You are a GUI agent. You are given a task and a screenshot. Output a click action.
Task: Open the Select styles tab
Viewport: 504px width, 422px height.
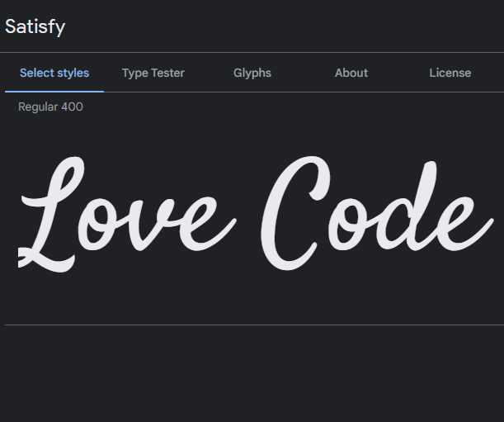pyautogui.click(x=54, y=73)
